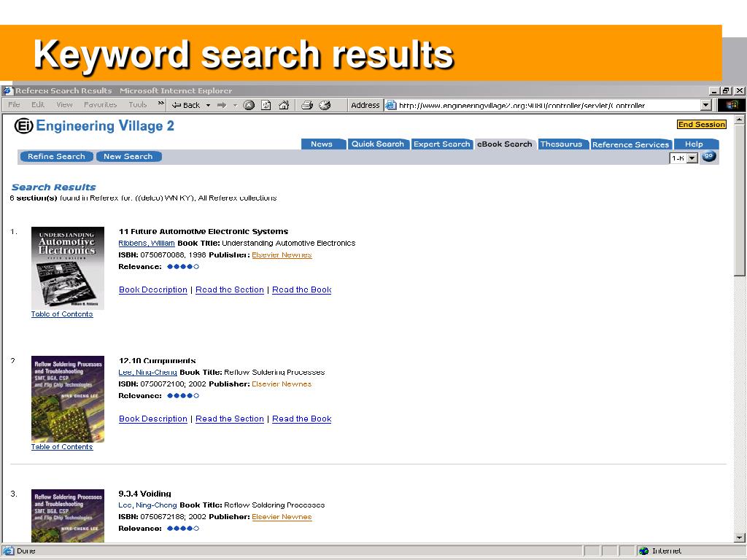The image size is (747, 560).
Task: Click the Stop loading icon
Action: [x=249, y=105]
